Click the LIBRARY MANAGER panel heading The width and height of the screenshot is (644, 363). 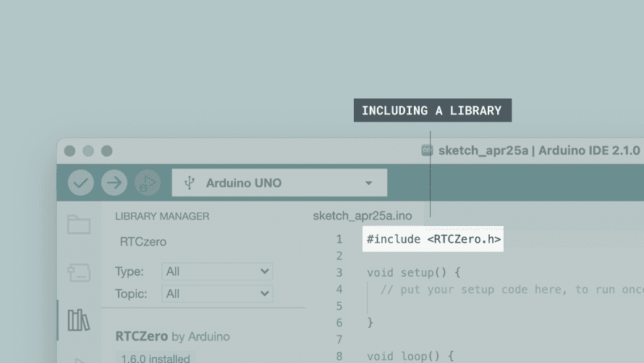pos(162,216)
